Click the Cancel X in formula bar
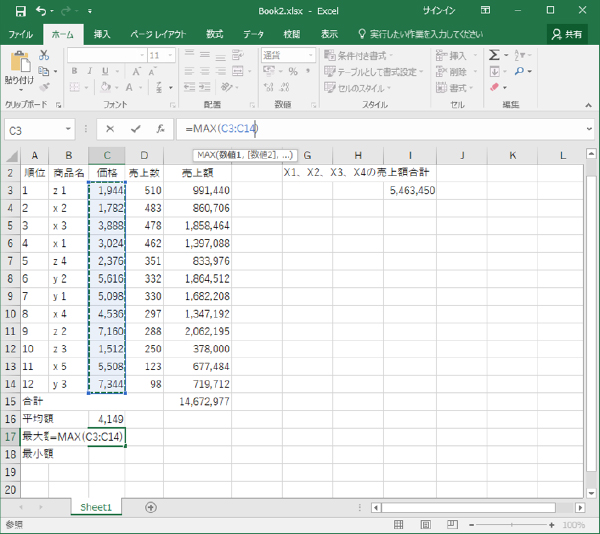Viewport: 600px width, 534px height. click(110, 129)
